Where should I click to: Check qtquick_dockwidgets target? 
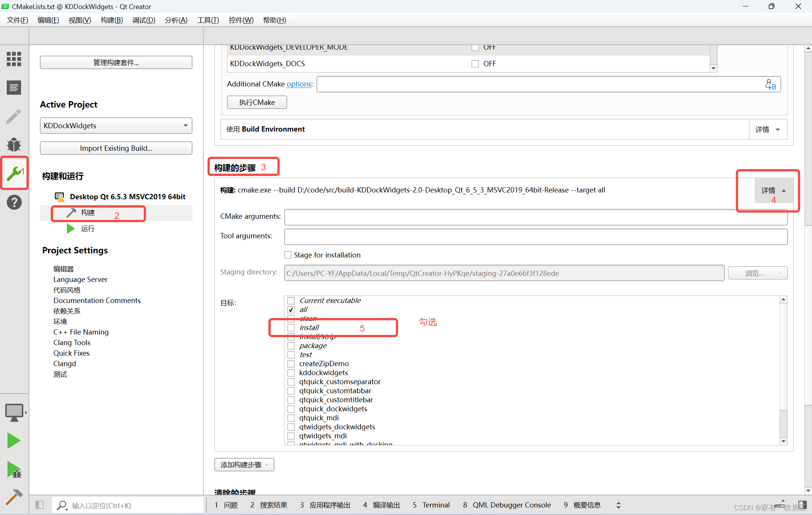coord(291,409)
